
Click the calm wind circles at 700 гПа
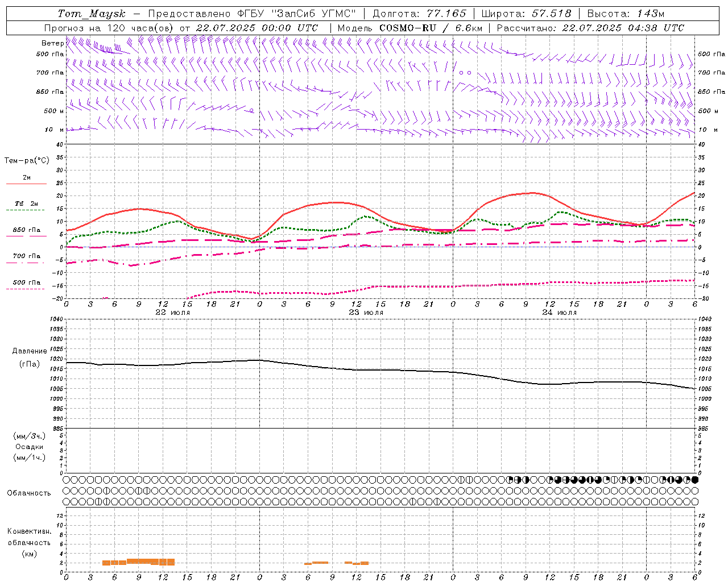coord(465,73)
